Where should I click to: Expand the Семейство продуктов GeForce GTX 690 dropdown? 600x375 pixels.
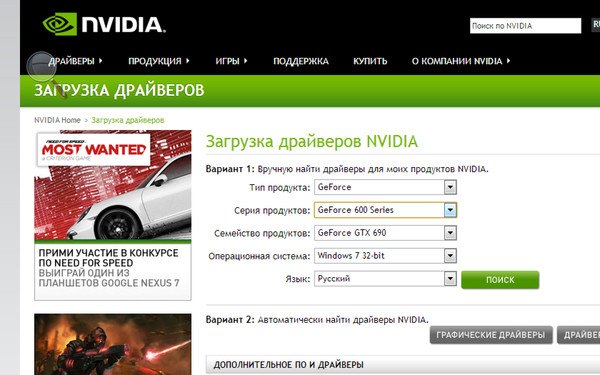pos(385,233)
